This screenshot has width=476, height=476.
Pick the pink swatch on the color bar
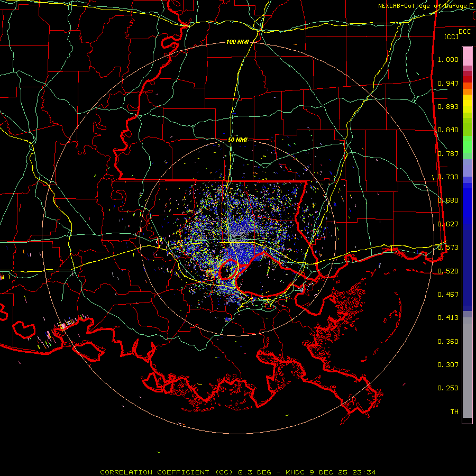click(x=467, y=56)
